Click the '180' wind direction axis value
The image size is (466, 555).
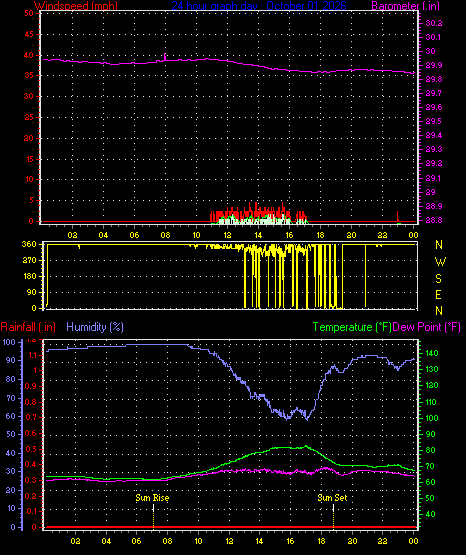(29, 276)
